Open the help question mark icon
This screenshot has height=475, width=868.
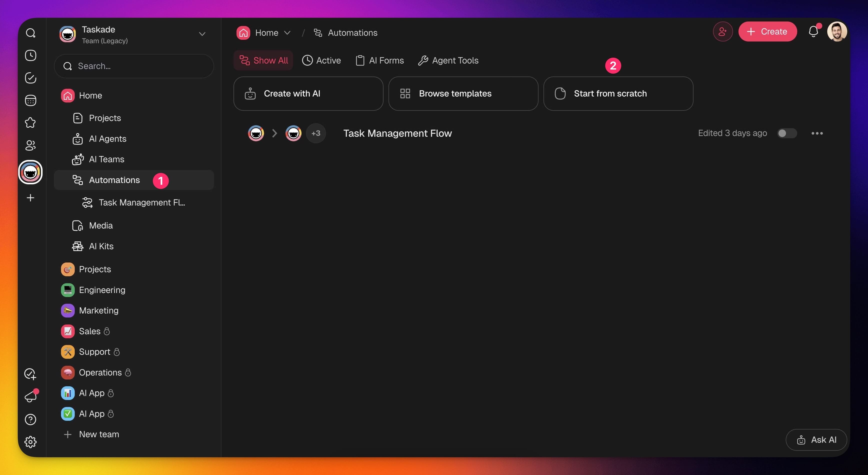tap(31, 419)
